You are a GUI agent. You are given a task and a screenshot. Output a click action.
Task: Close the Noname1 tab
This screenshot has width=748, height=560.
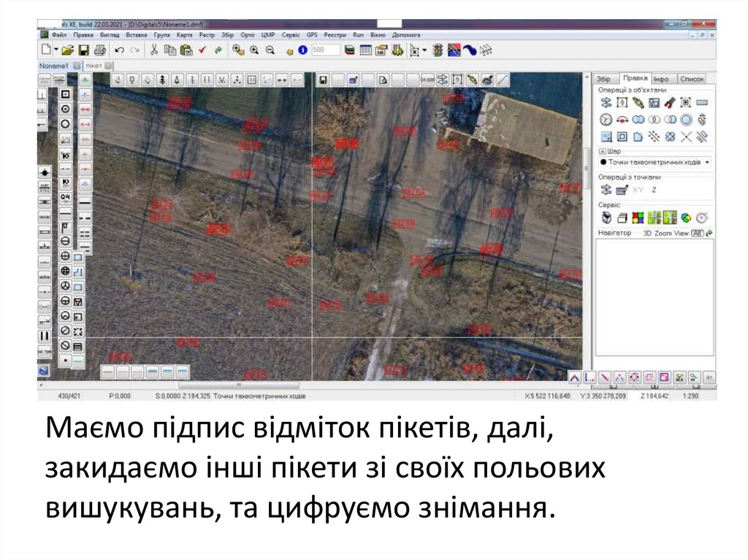[76, 66]
